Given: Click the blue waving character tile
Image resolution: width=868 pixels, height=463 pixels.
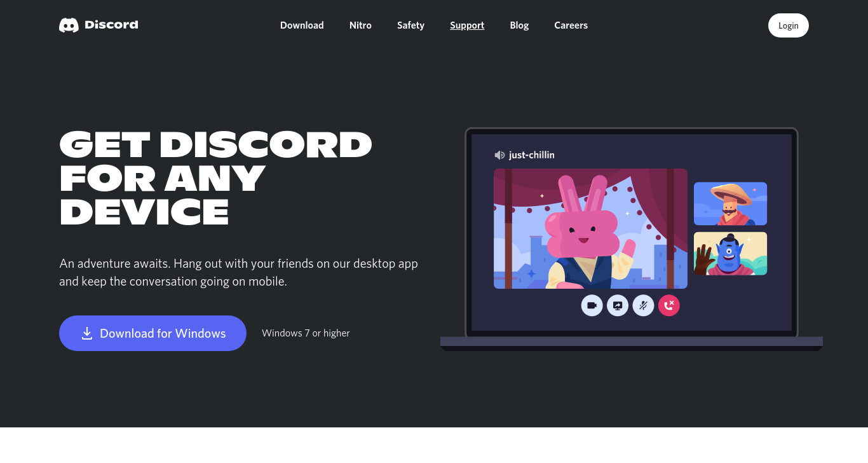Looking at the screenshot, I should tap(730, 253).
